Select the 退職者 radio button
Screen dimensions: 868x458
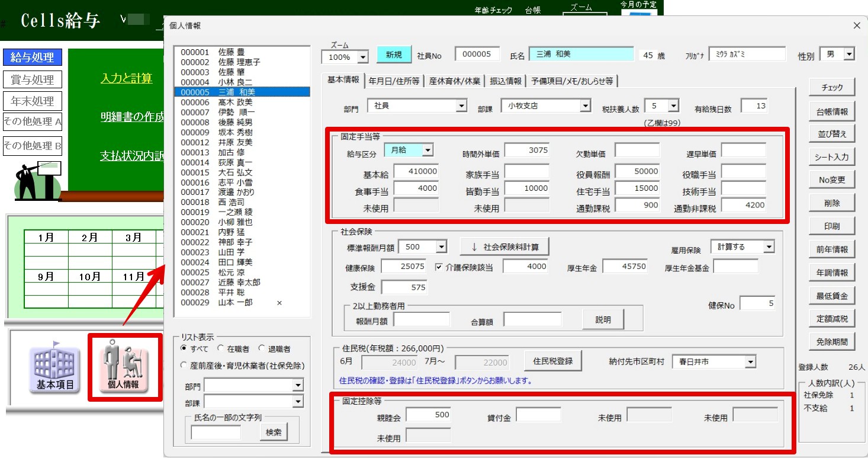[x=262, y=349]
